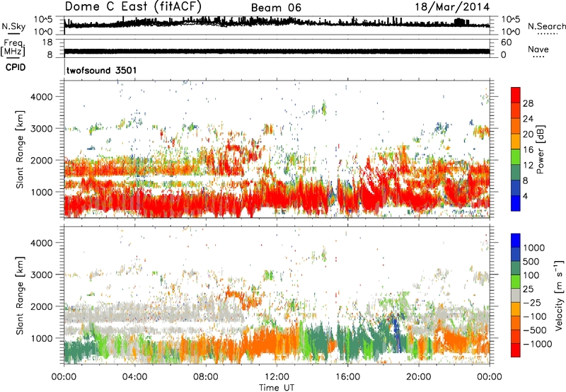This screenshot has height=392, width=566.
Task: Click the "3000" tick in the power panel
Action: click(x=41, y=129)
